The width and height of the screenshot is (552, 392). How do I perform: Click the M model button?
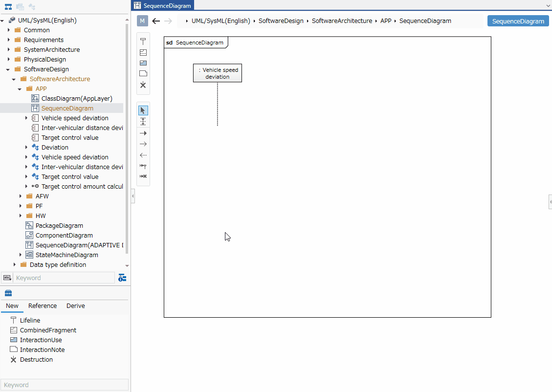click(142, 21)
